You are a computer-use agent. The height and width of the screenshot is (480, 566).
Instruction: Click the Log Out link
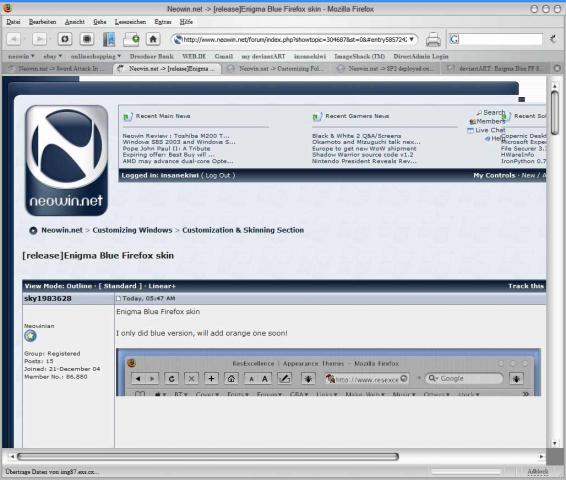pyautogui.click(x=218, y=176)
